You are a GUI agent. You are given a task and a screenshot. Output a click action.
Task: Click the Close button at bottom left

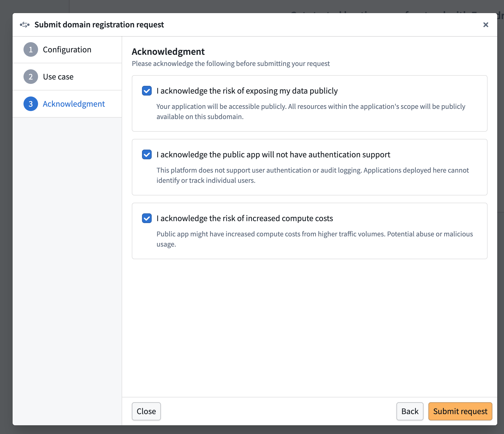coord(146,411)
